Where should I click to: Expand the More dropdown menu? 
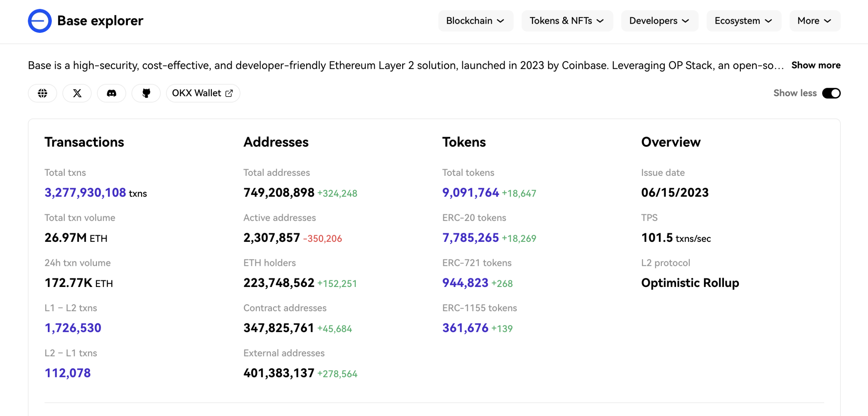[814, 21]
